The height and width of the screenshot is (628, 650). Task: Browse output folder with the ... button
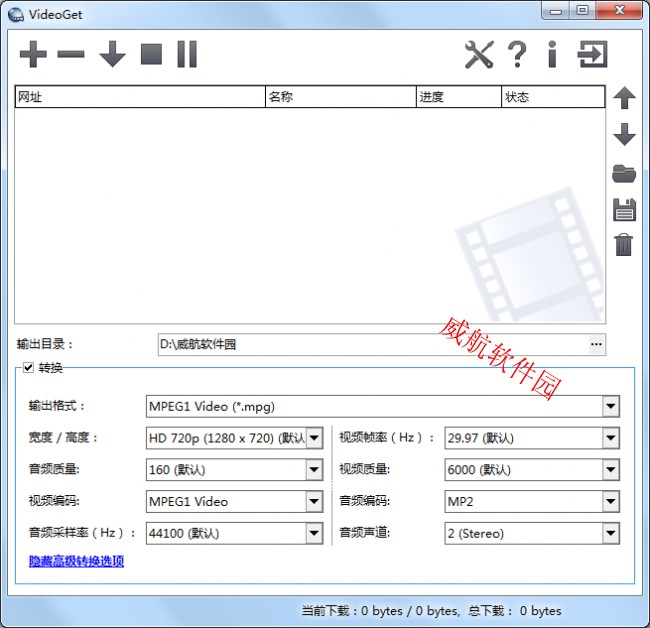click(596, 344)
